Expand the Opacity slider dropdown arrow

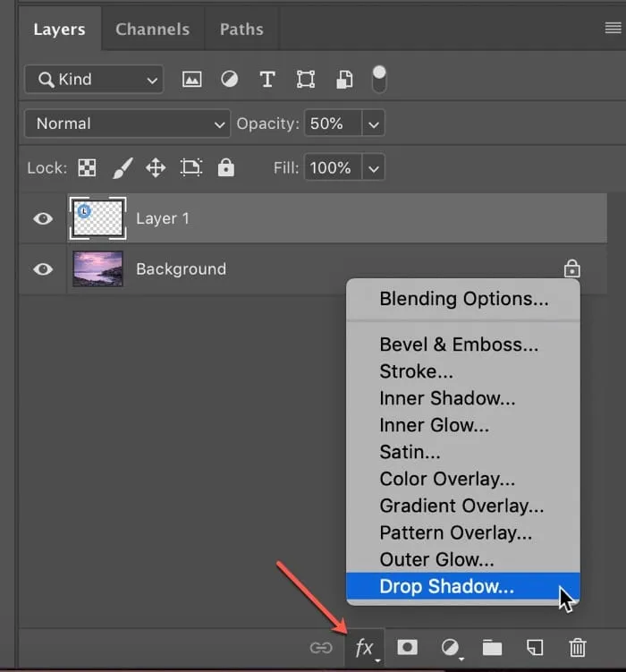click(374, 123)
